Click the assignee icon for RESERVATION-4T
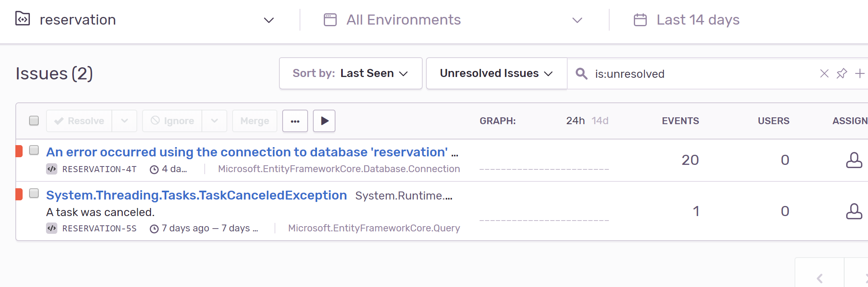 854,160
